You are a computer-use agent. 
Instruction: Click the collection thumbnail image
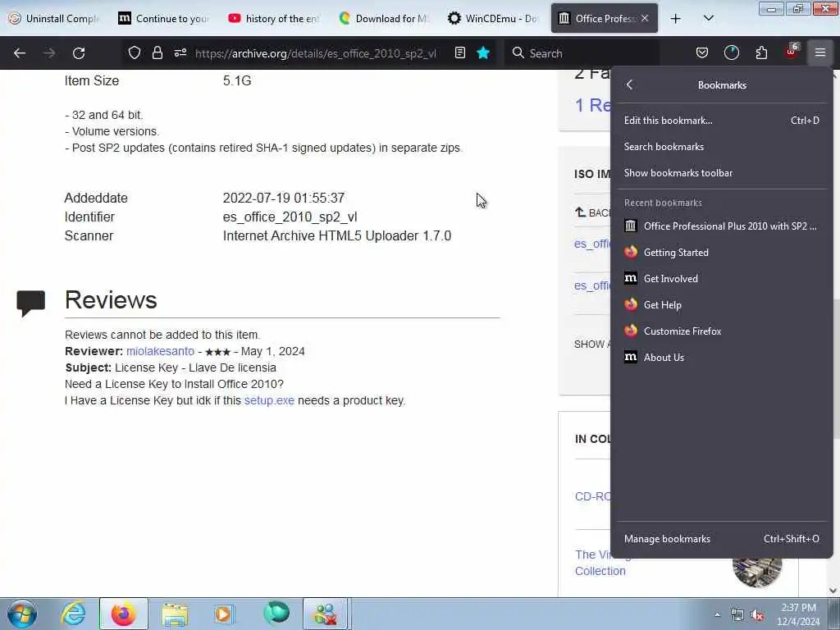(757, 572)
